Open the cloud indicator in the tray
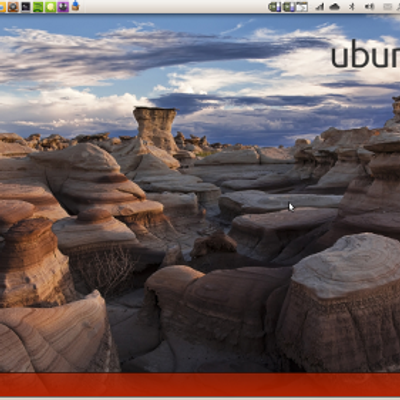Screen dimensions: 400x400 tap(334, 7)
